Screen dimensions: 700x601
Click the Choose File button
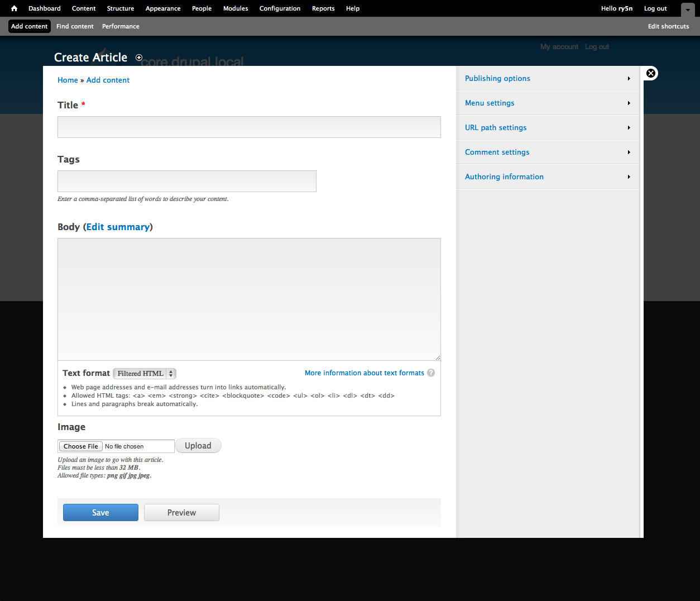[x=81, y=446]
